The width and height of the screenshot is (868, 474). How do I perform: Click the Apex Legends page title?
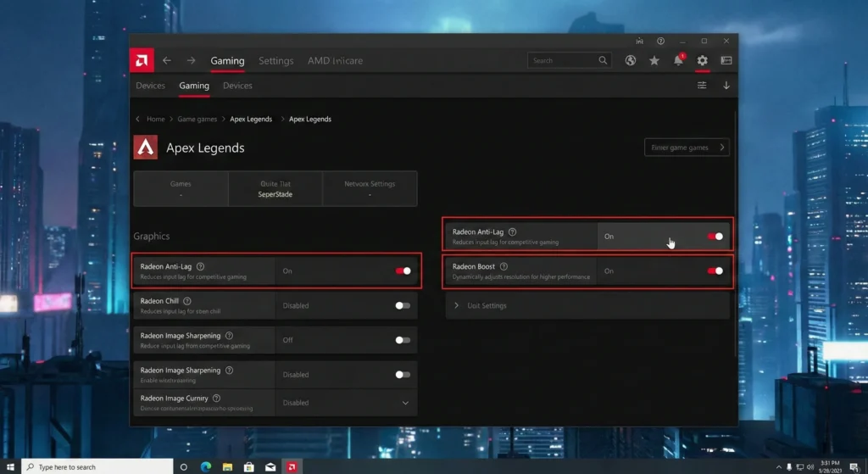tap(205, 148)
